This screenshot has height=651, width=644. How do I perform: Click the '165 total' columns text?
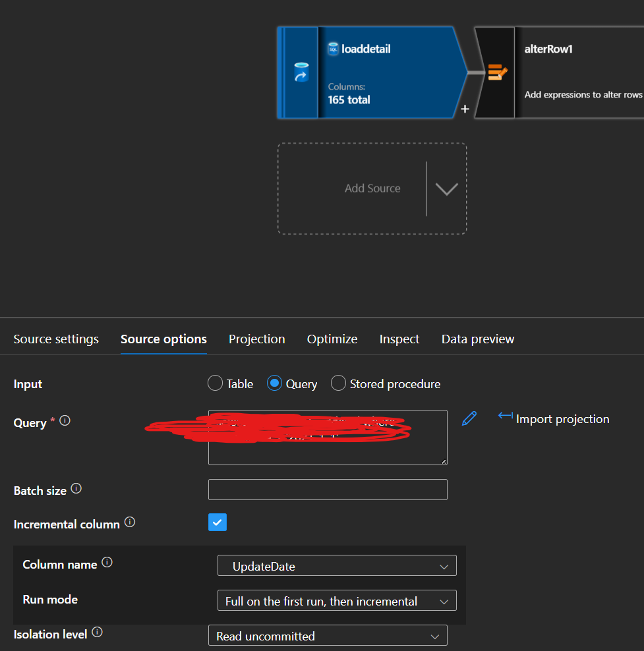click(349, 100)
